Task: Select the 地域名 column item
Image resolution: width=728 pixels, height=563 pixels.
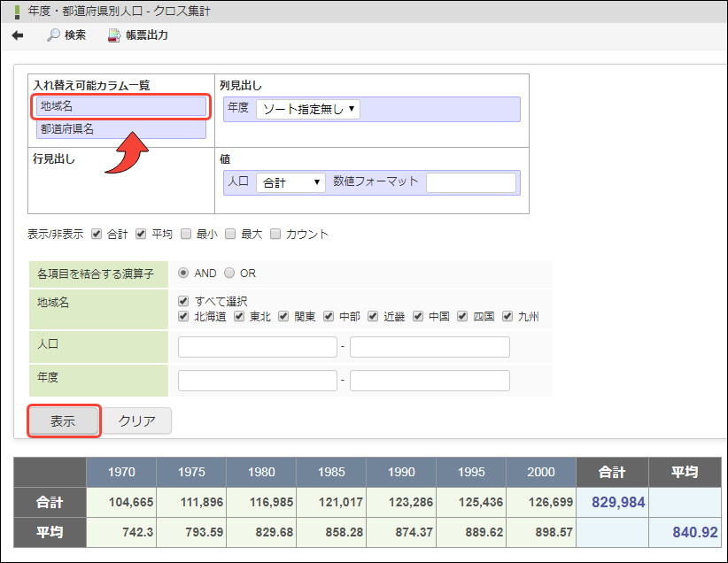Action: coord(121,107)
